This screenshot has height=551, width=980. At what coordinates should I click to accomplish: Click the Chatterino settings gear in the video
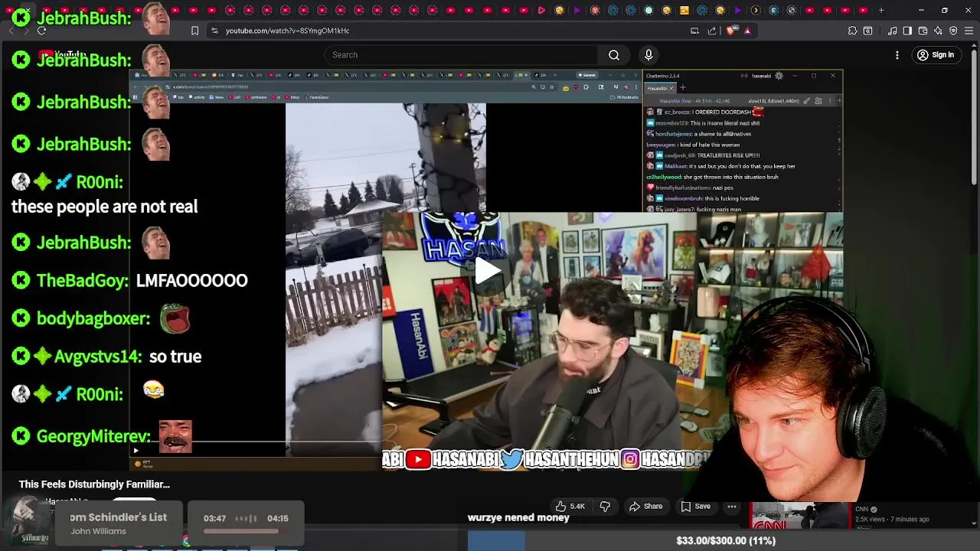tap(779, 76)
